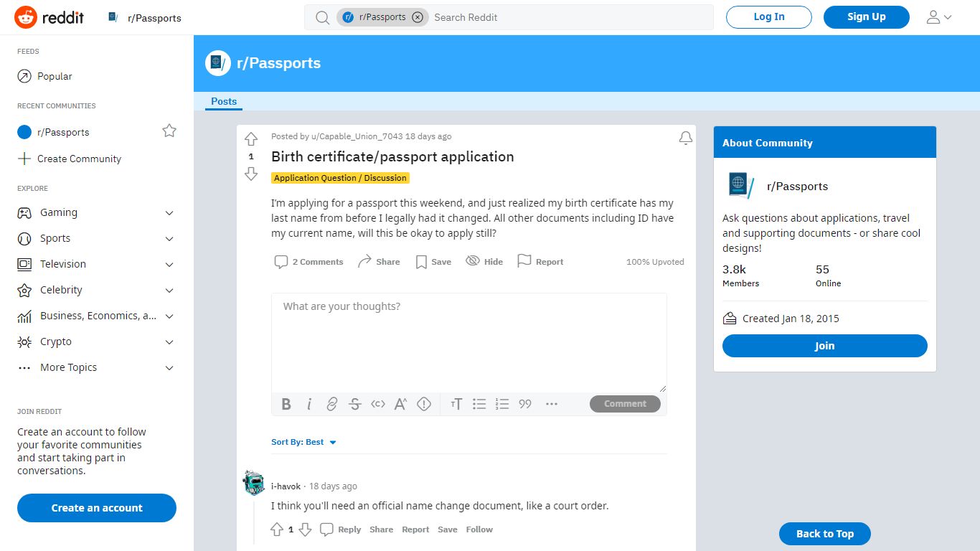Click the notification bell on the post

tap(686, 138)
